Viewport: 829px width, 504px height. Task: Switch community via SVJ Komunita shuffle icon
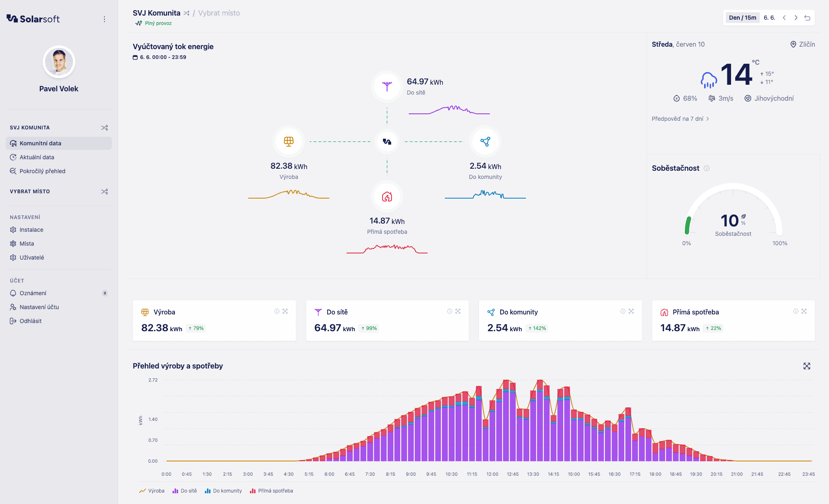point(104,128)
